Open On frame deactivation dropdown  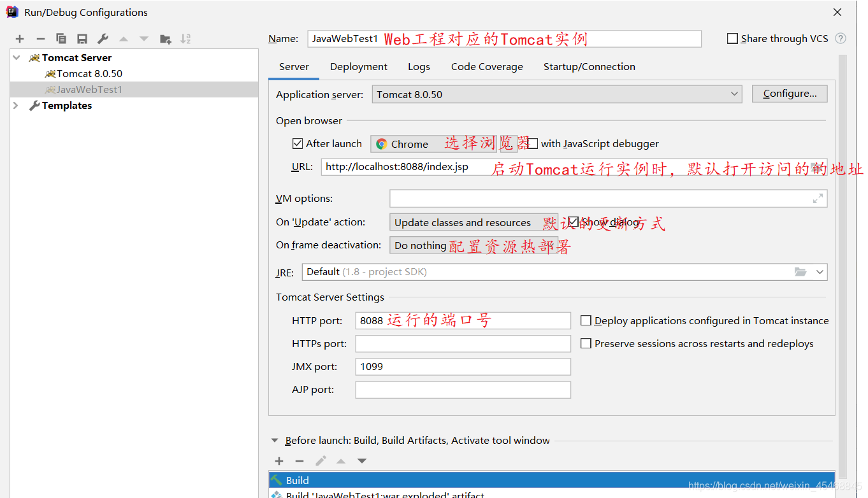tap(474, 245)
